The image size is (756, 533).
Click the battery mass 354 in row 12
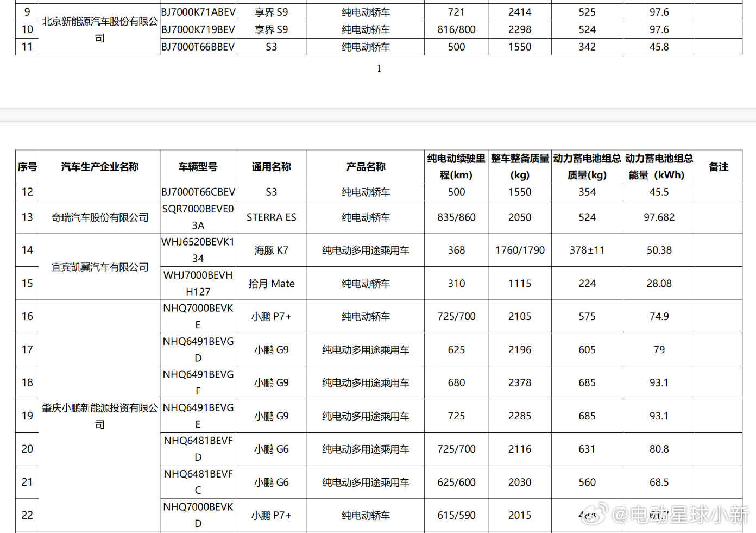click(x=587, y=192)
